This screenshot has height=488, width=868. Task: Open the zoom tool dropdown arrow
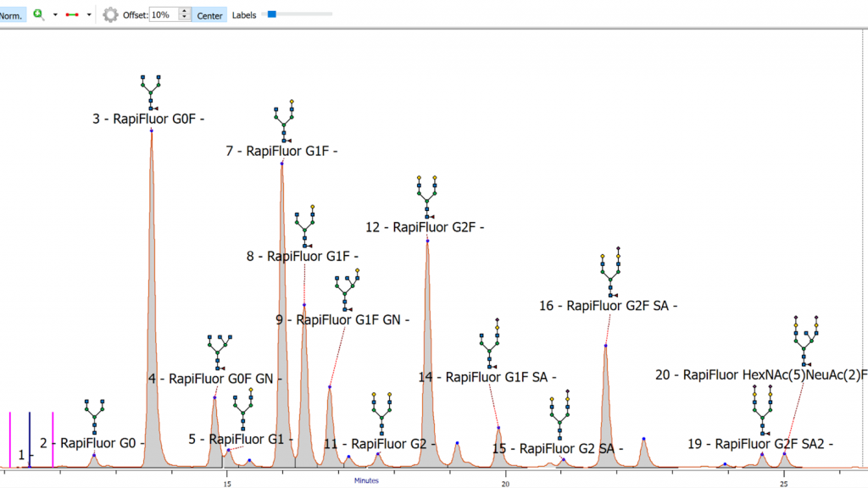pyautogui.click(x=55, y=14)
